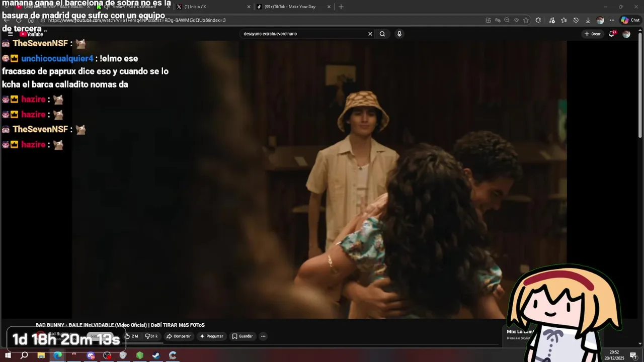Screen dimensions: 644x362
Task: Open the media control music icon
Action: (x=552, y=20)
